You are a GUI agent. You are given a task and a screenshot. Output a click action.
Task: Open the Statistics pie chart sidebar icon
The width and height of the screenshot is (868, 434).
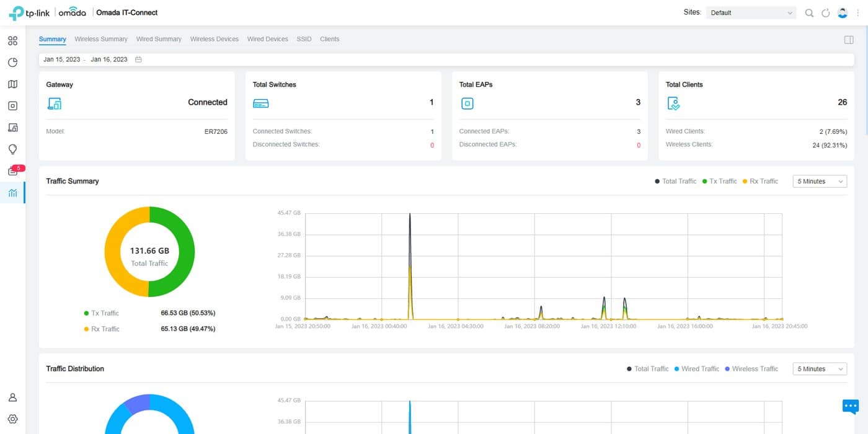pyautogui.click(x=12, y=63)
